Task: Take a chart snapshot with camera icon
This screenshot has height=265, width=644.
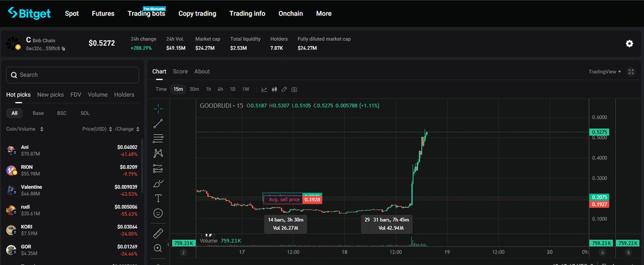Action: click(294, 89)
